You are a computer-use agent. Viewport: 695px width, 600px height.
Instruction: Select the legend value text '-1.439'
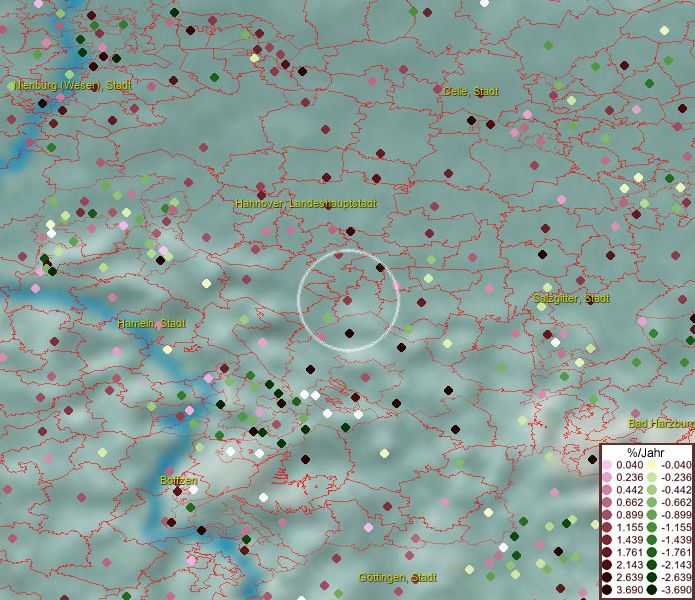click(x=676, y=540)
